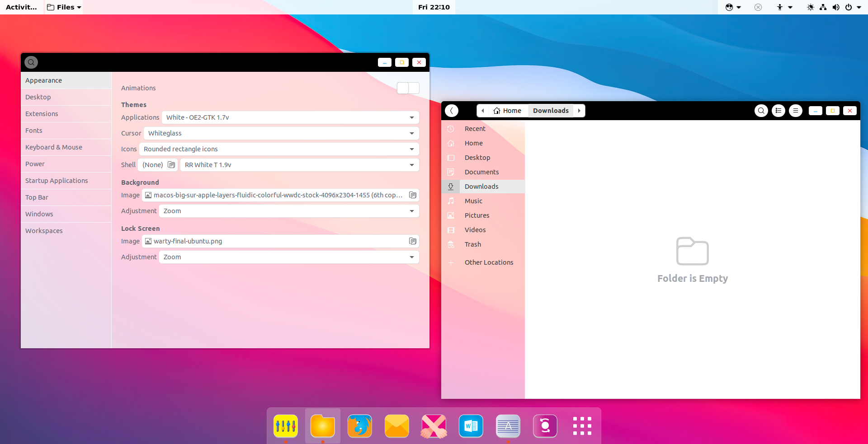Click the power icon in top bar
Screen dimensions: 868x444
click(x=849, y=7)
